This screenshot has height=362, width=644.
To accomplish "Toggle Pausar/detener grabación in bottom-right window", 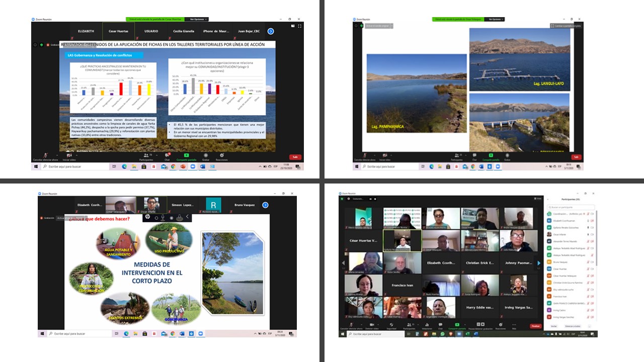I will [480, 326].
